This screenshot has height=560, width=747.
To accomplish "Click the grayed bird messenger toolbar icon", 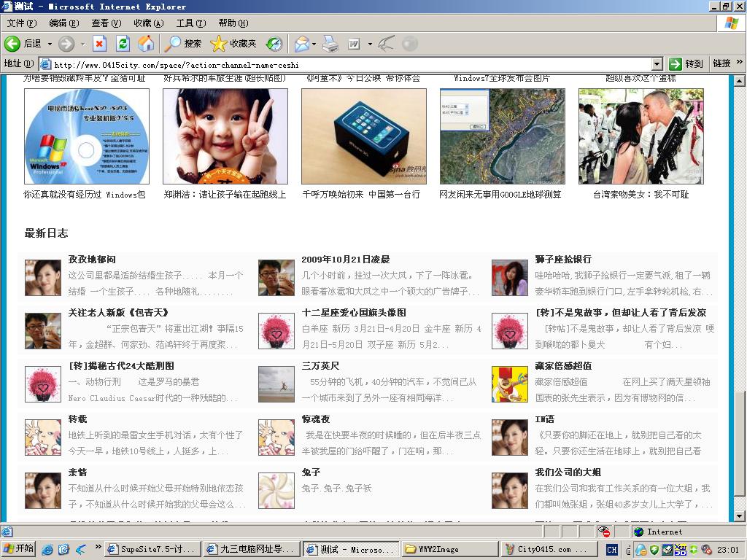I will coord(387,44).
